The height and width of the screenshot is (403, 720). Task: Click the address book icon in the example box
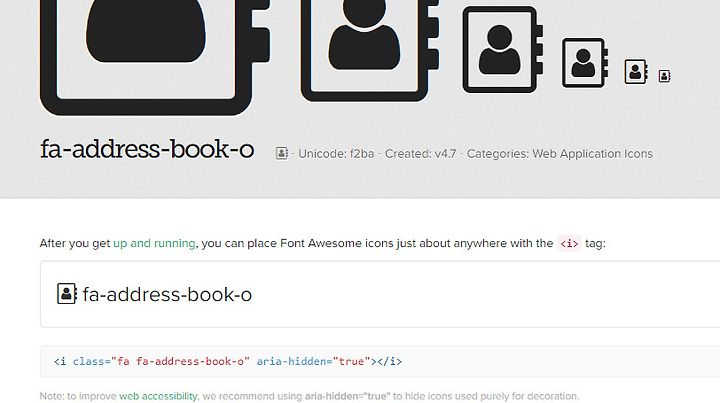pyautogui.click(x=67, y=294)
